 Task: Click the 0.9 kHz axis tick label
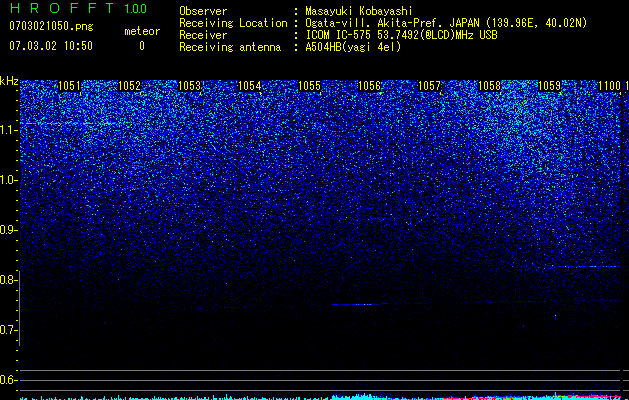coord(8,230)
